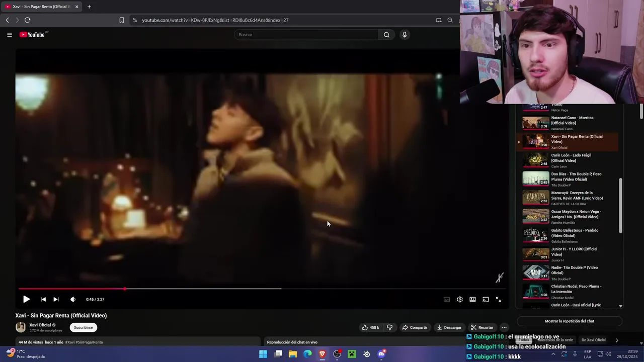Reload the page with the refresh icon
644x362 pixels.
[27, 20]
